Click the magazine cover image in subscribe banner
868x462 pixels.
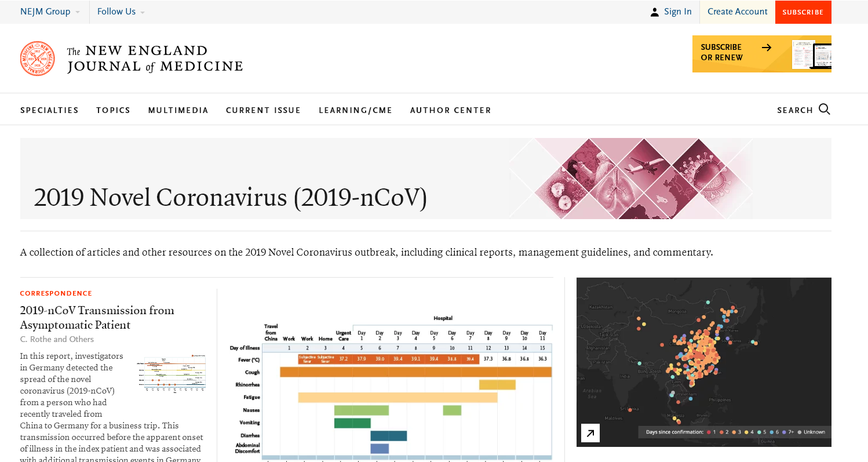[811, 55]
